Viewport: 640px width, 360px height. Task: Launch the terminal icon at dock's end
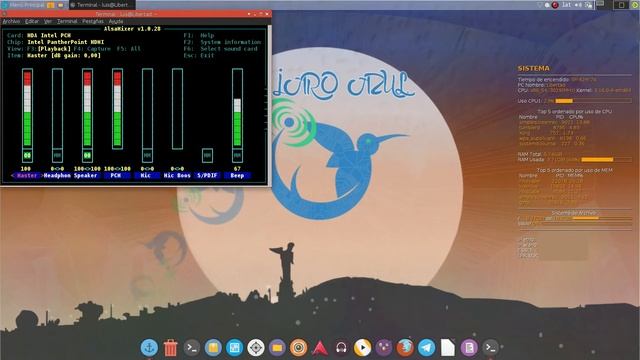coord(491,348)
